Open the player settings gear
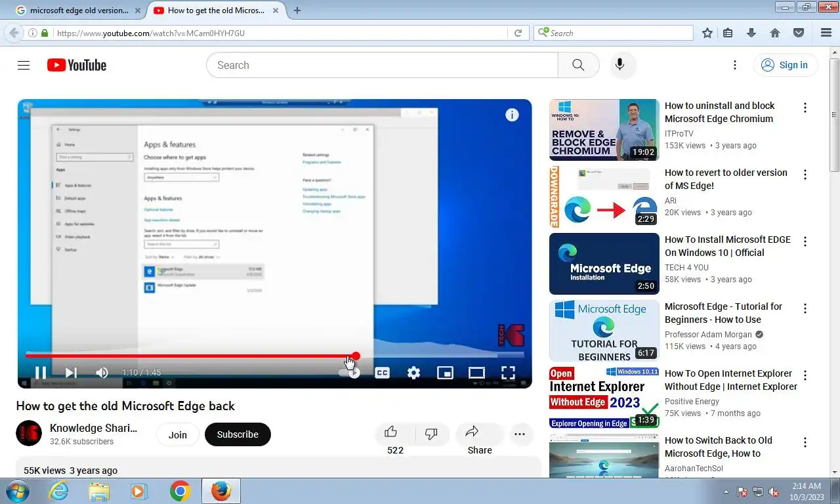Image resolution: width=840 pixels, height=504 pixels. click(x=413, y=373)
